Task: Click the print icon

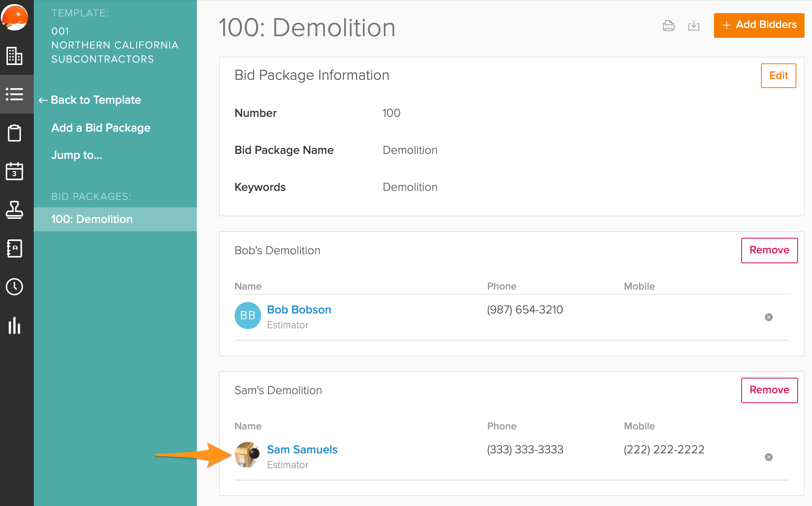Action: coord(669,26)
